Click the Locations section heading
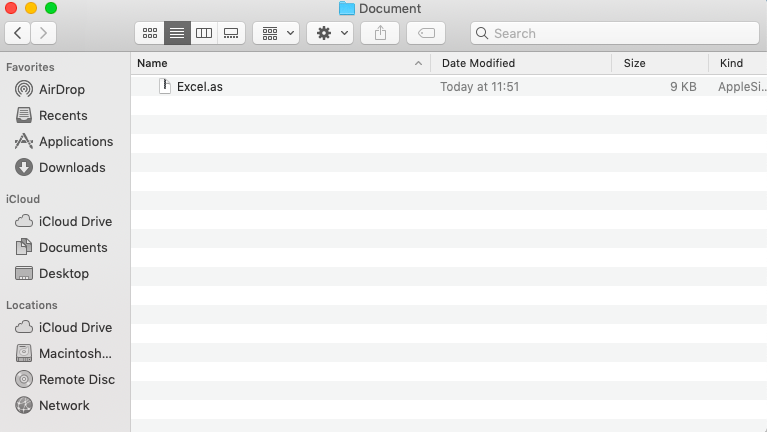The width and height of the screenshot is (767, 432). pos(32,305)
